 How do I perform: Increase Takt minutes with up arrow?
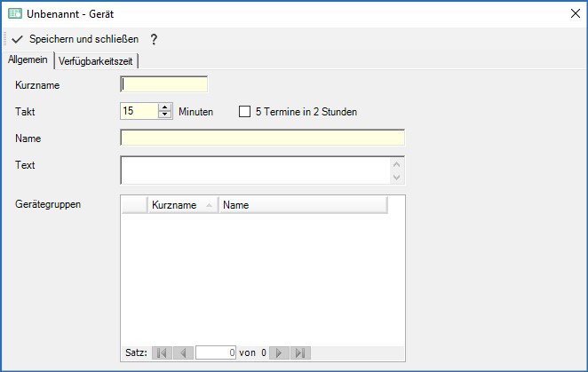click(x=164, y=107)
